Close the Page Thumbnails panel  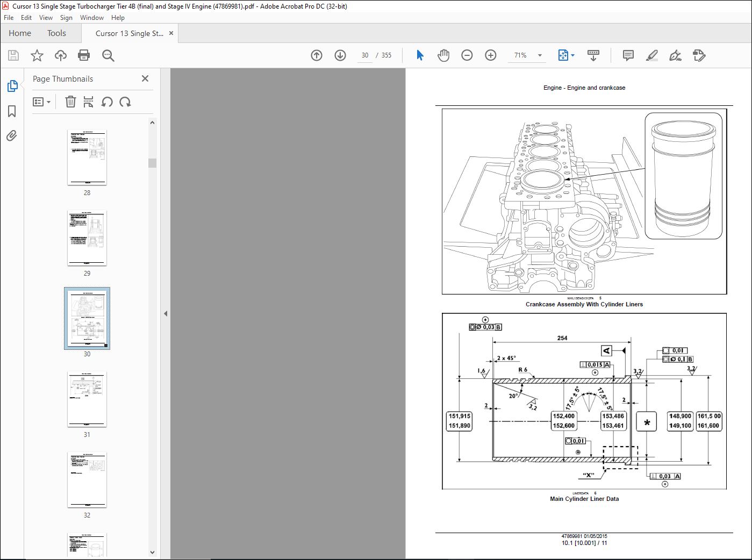click(x=145, y=78)
